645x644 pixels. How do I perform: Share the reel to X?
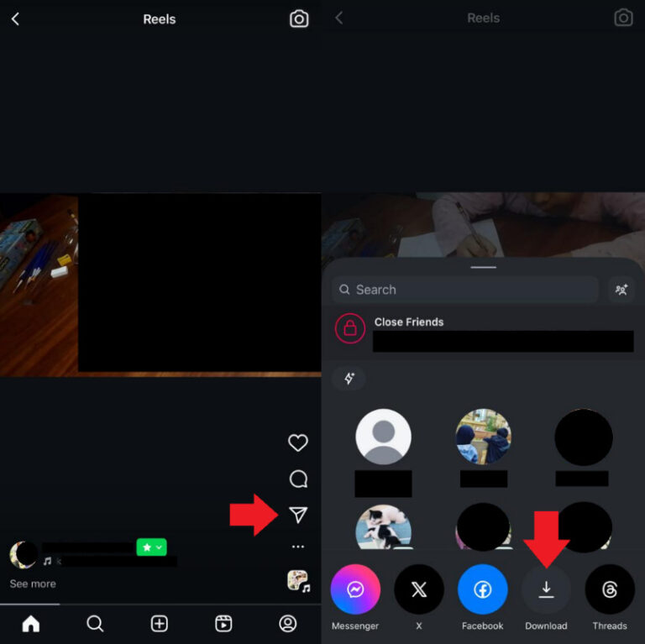[x=419, y=589]
